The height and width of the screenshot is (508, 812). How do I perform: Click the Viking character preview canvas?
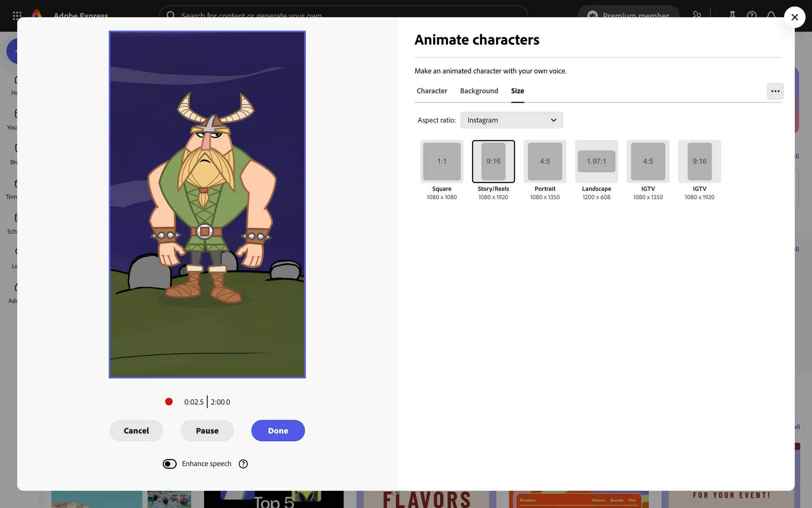point(207,204)
